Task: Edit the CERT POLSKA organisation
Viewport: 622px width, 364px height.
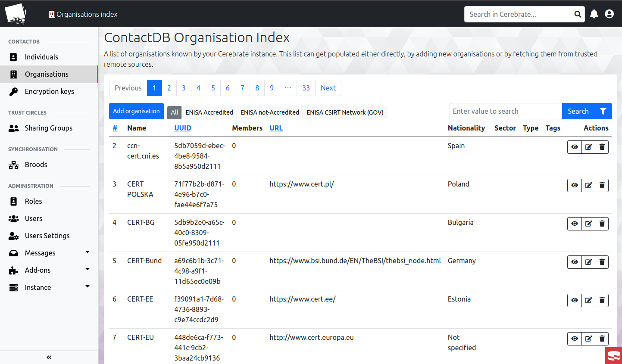Action: click(x=588, y=185)
